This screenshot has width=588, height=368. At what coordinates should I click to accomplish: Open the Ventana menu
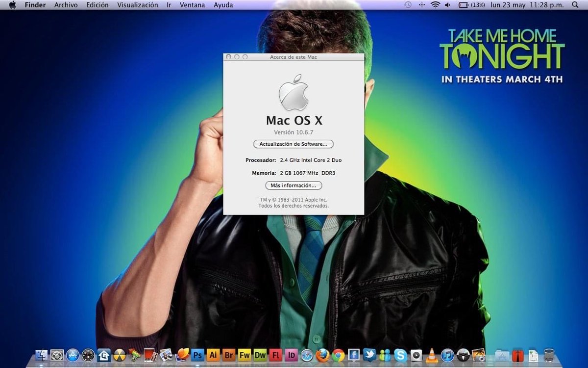click(192, 5)
